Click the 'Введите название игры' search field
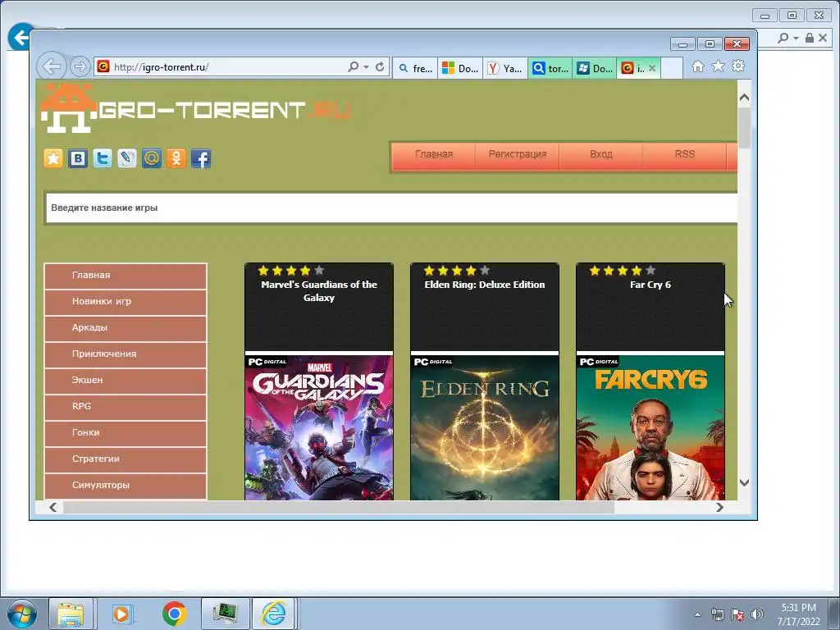 pyautogui.click(x=391, y=208)
